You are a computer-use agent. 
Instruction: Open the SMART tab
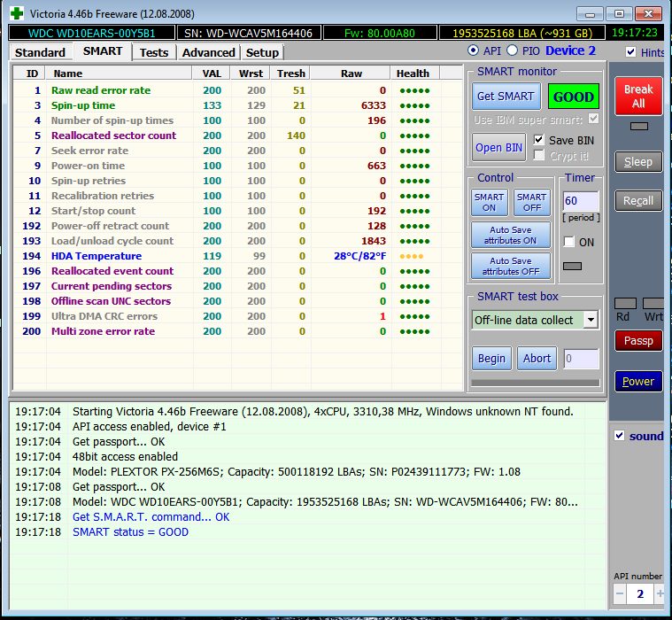103,51
